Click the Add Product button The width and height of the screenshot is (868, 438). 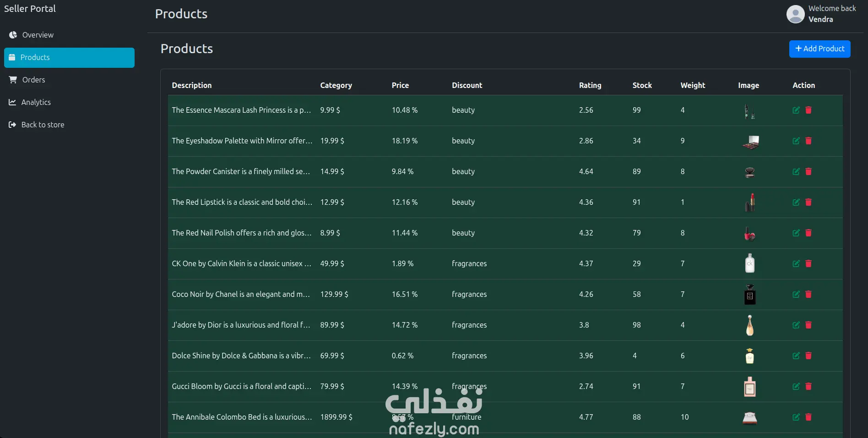click(x=819, y=49)
